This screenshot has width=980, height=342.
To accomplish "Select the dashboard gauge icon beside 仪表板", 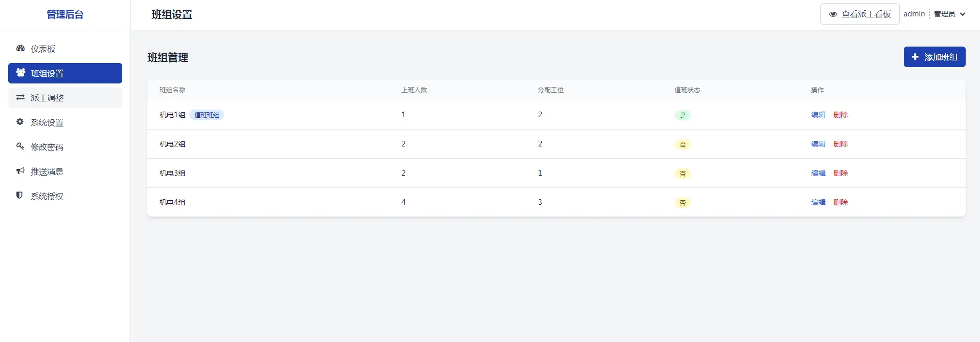I will coord(20,48).
